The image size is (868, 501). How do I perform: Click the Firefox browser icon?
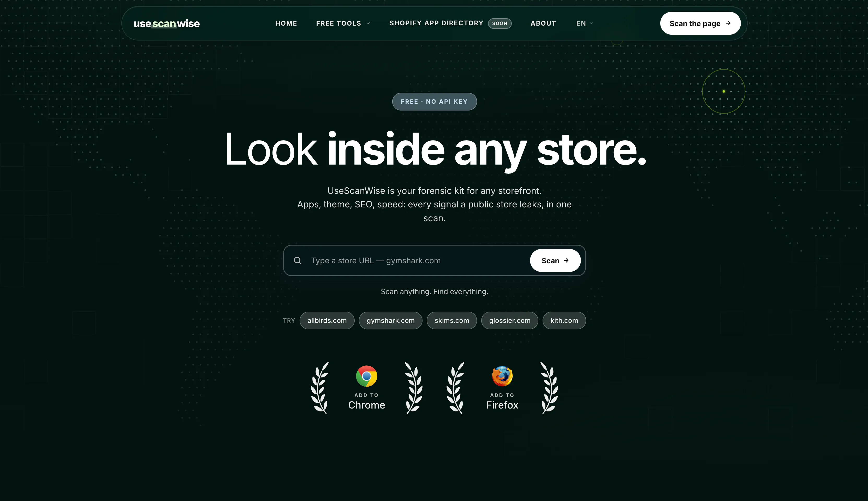[502, 376]
